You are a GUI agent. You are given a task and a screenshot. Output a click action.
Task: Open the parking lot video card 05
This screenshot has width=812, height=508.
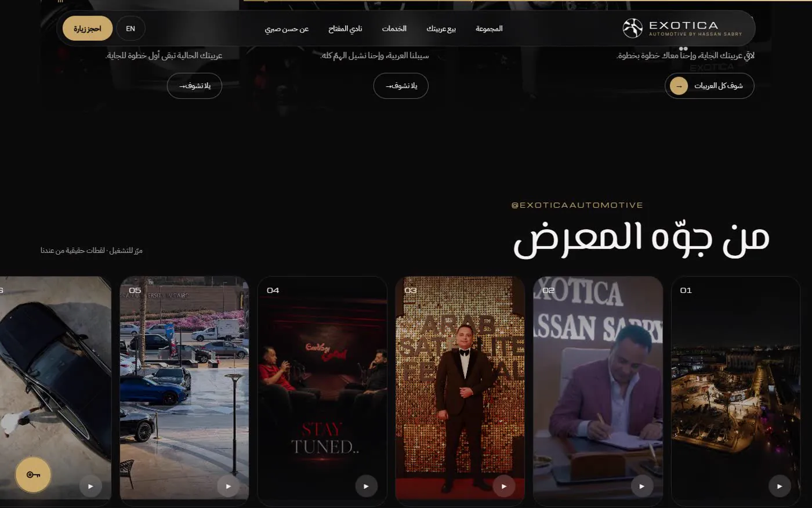point(184,391)
